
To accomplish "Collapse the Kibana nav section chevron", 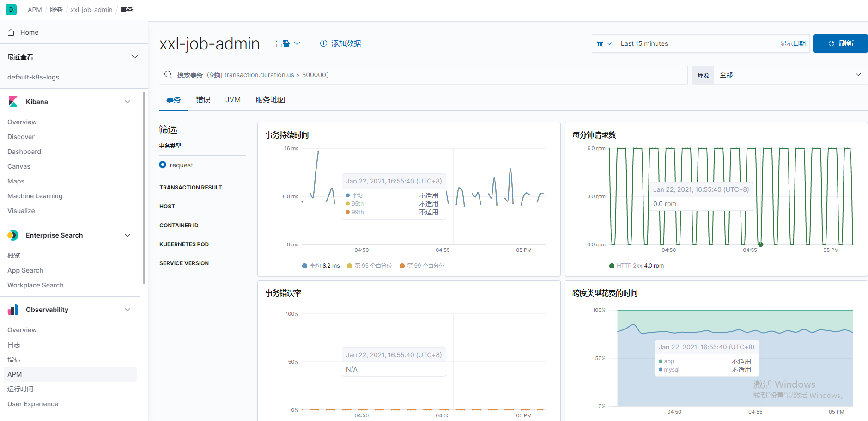I will (127, 102).
